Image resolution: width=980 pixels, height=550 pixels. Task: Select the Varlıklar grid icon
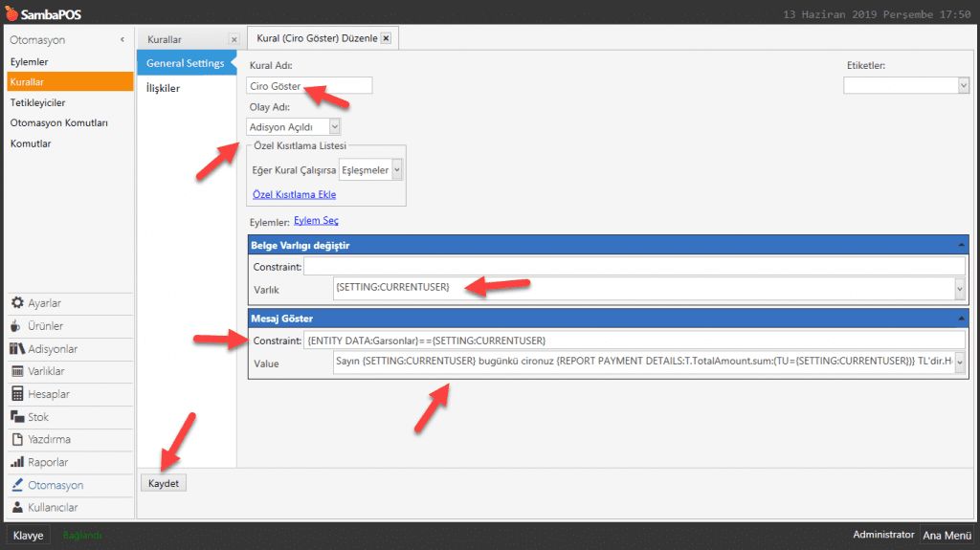(17, 371)
